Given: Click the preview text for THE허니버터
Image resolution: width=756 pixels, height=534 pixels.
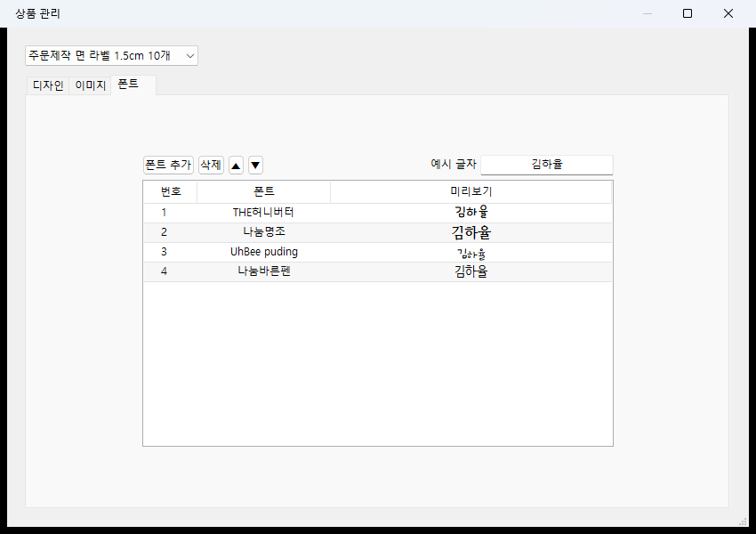Looking at the screenshot, I should pyautogui.click(x=471, y=212).
